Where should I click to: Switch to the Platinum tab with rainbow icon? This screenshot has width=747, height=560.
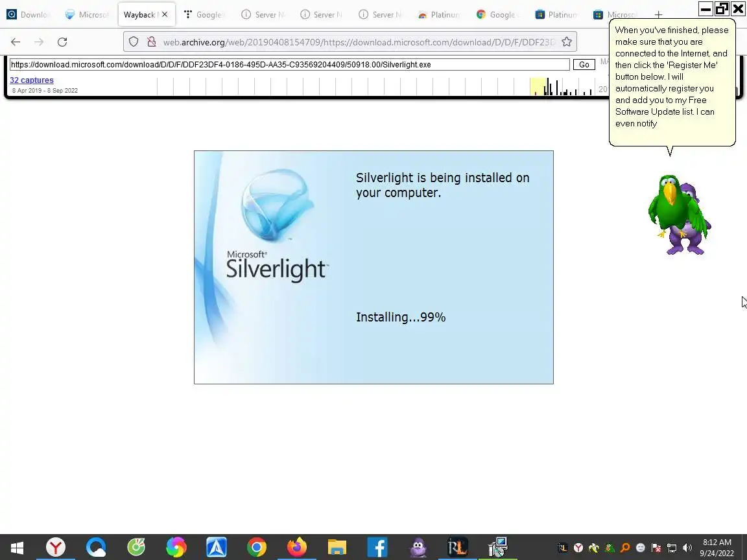pyautogui.click(x=439, y=15)
